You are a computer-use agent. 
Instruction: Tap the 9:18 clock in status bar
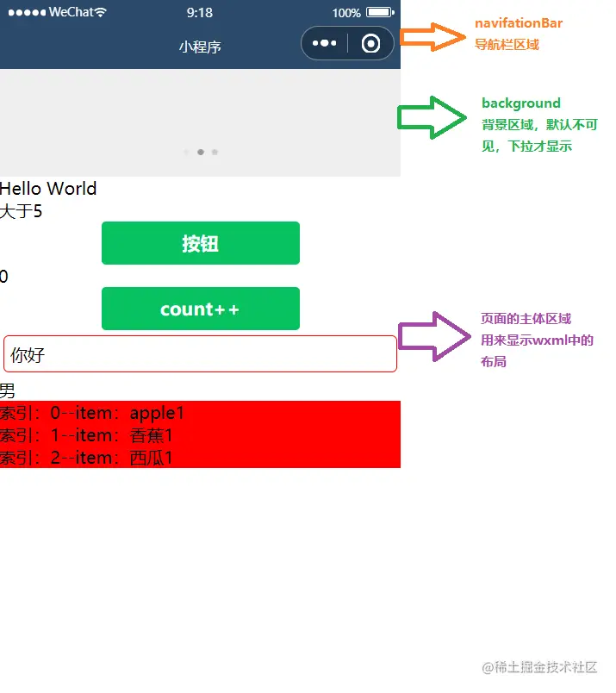point(200,13)
